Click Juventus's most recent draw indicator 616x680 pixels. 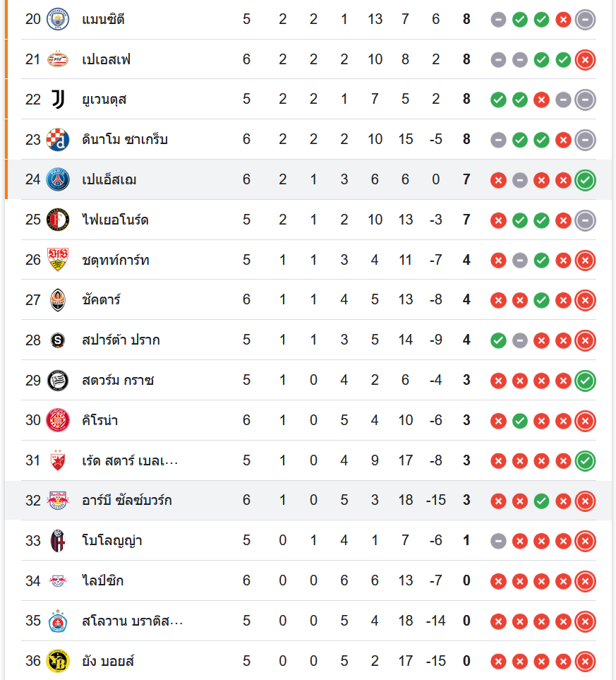[x=585, y=100]
